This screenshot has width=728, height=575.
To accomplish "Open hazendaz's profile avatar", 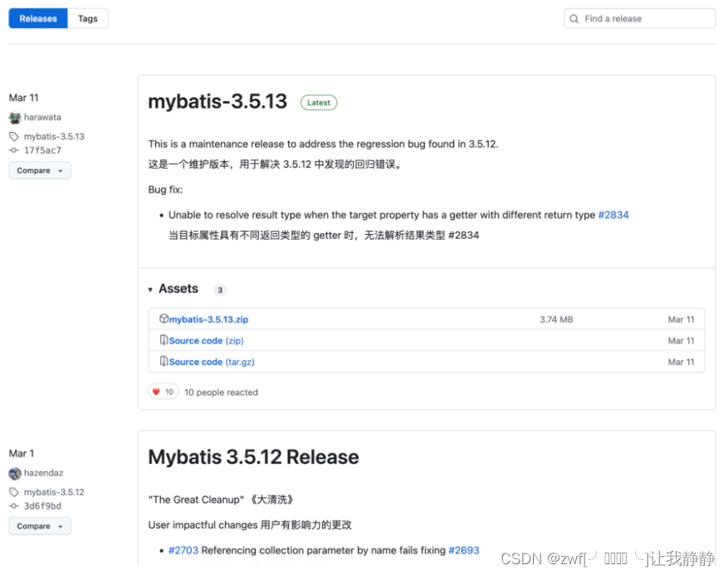I will click(14, 473).
